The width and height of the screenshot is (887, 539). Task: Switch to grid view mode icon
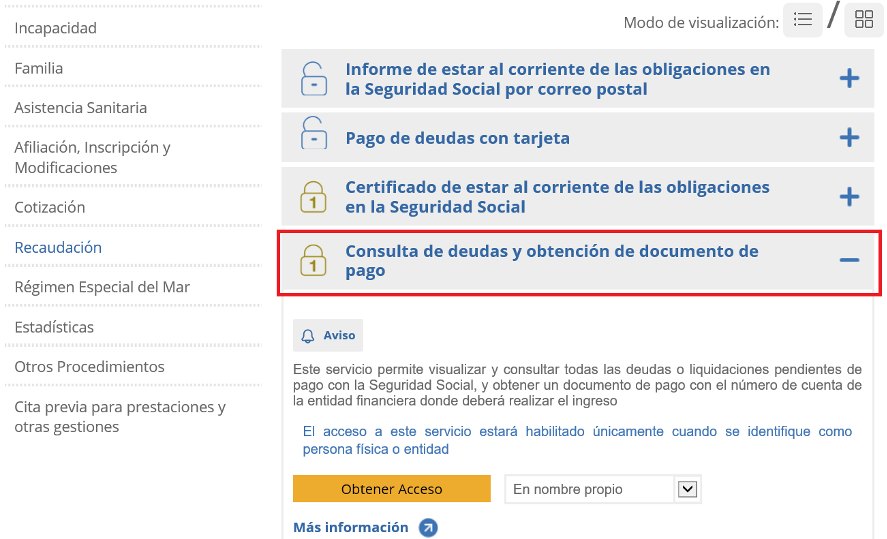[863, 20]
